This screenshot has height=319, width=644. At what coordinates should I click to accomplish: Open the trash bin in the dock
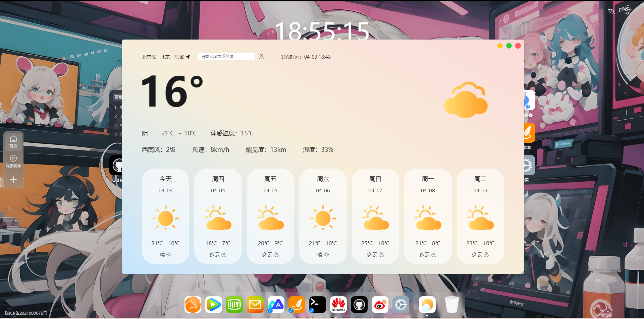pyautogui.click(x=452, y=305)
